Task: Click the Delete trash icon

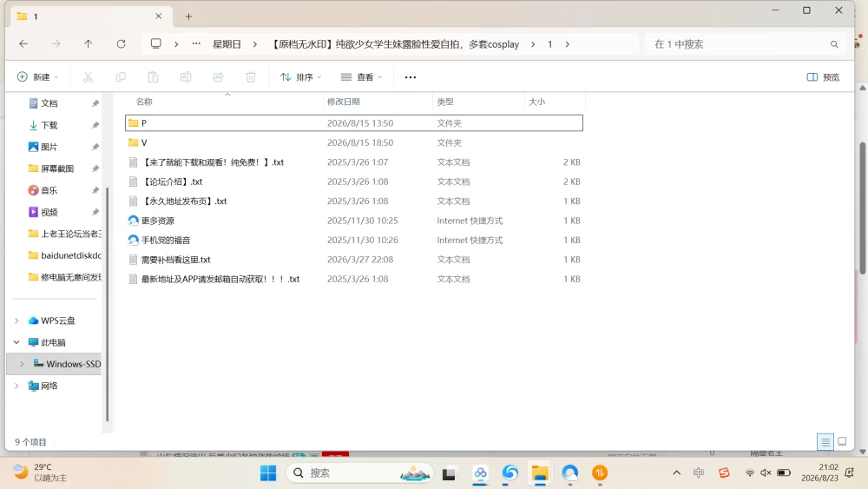Action: pyautogui.click(x=251, y=77)
